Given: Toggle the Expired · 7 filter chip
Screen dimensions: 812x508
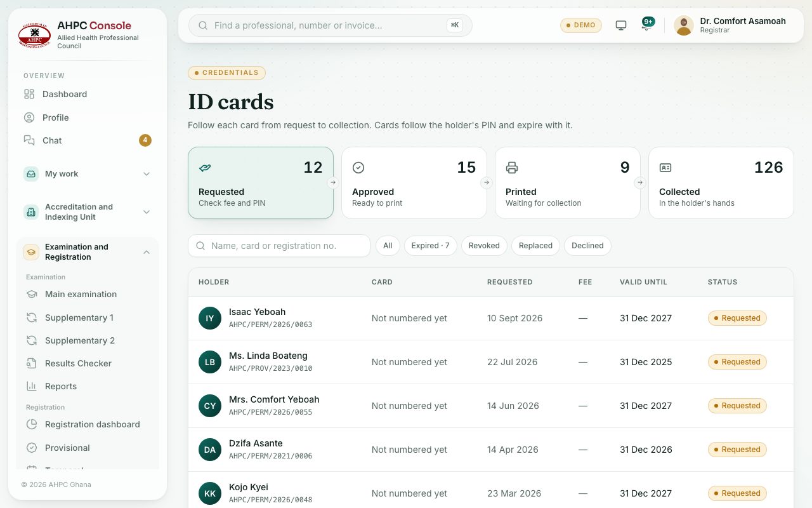Looking at the screenshot, I should coord(430,246).
